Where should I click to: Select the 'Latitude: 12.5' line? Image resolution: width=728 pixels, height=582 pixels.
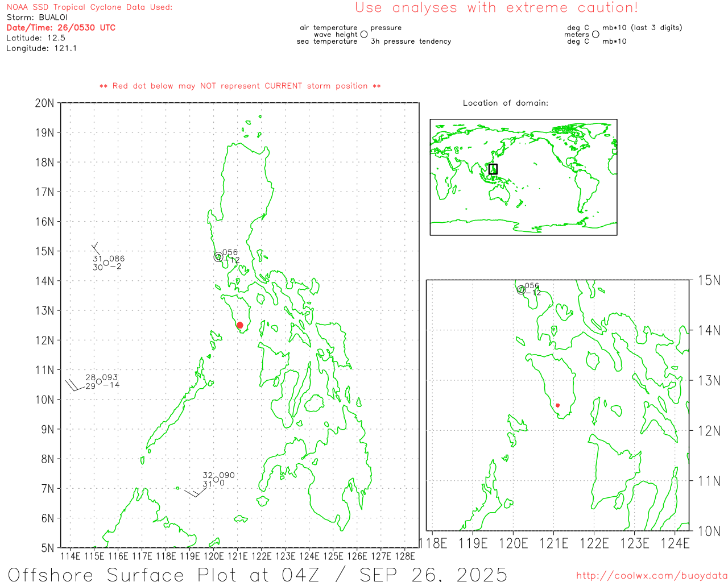click(36, 38)
